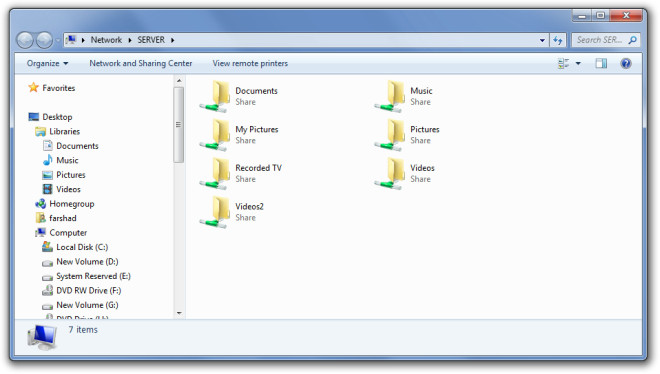Click the My Pictures folder name text
Viewport: 660px width, 374px height.
click(x=257, y=130)
